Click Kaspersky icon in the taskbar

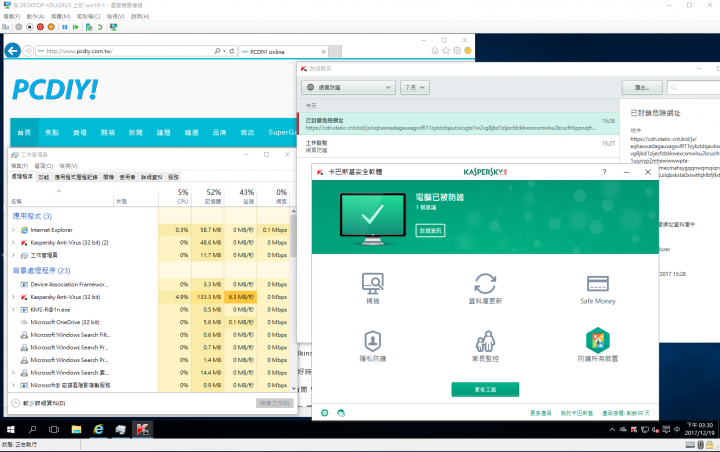[142, 429]
